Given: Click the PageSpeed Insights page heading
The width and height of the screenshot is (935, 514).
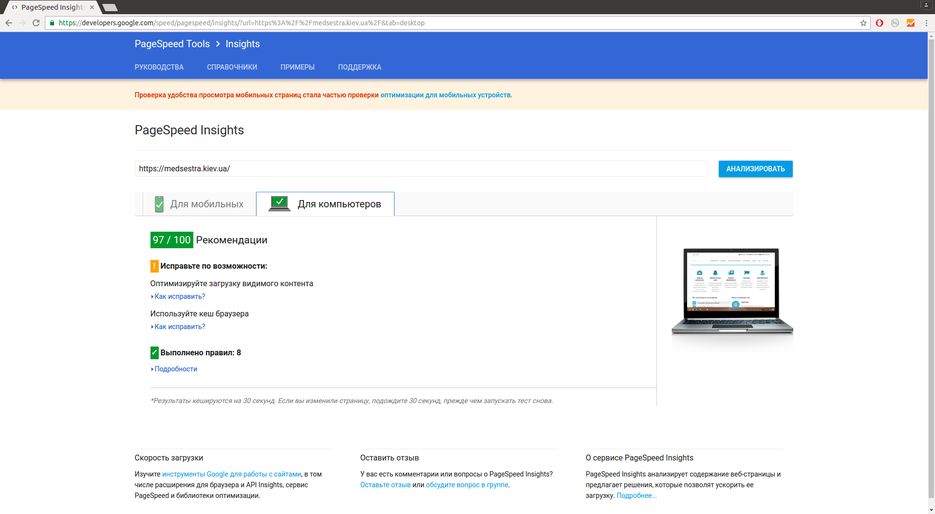Looking at the screenshot, I should (x=189, y=130).
